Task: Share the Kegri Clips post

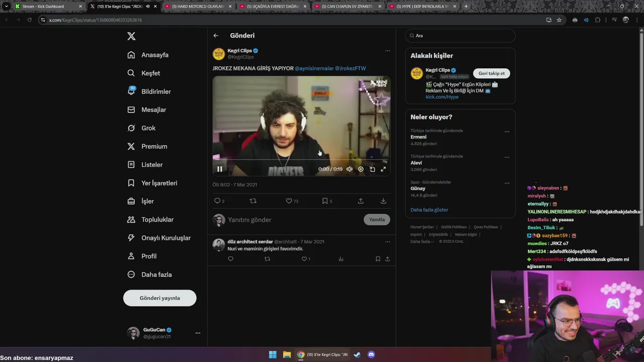Action: coord(361,201)
